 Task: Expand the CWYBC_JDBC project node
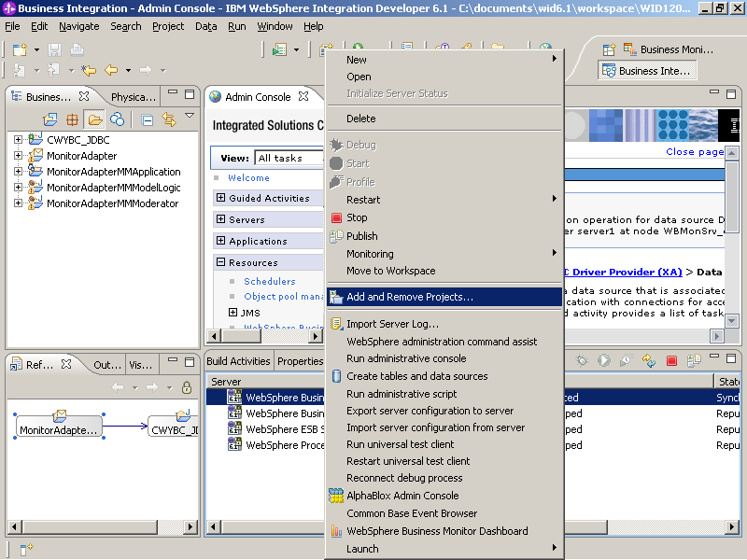pyautogui.click(x=18, y=140)
